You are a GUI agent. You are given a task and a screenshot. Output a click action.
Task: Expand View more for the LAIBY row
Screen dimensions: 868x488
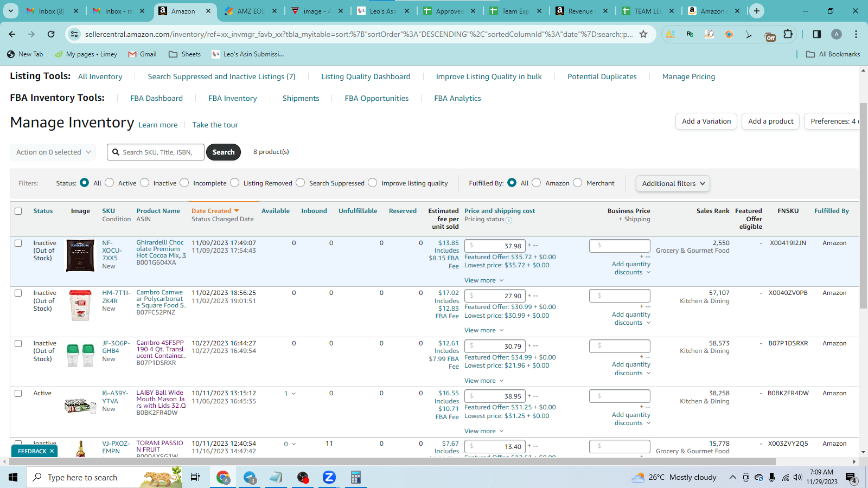click(484, 431)
